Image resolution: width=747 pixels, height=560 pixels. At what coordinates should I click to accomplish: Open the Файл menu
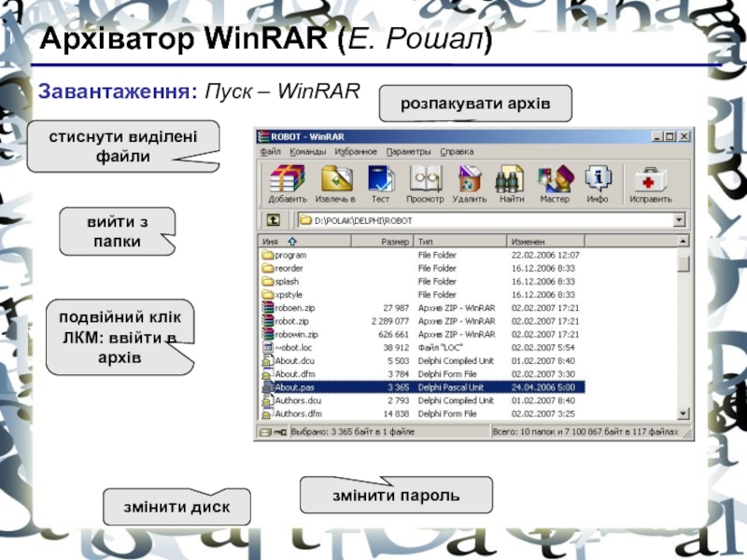(271, 151)
